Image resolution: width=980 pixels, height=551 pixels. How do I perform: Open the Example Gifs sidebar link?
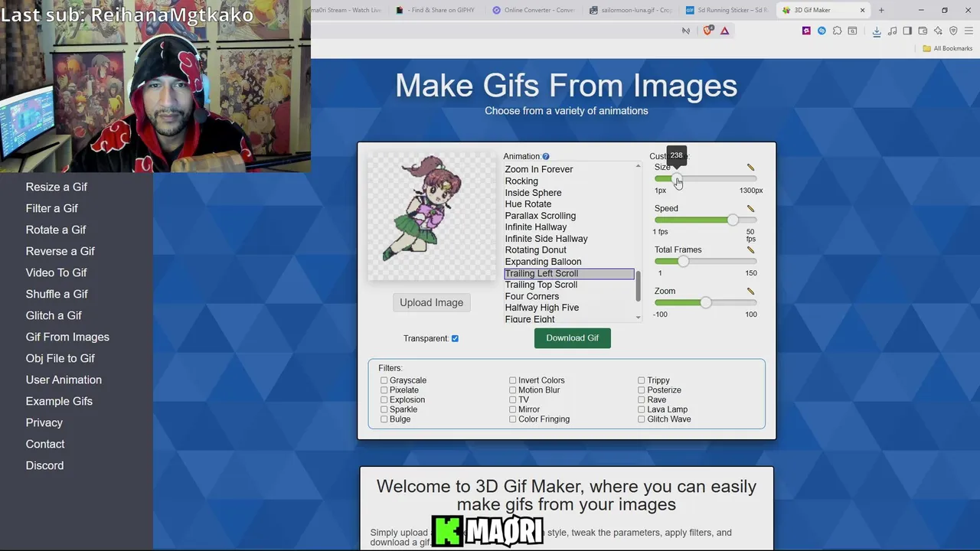pos(59,401)
